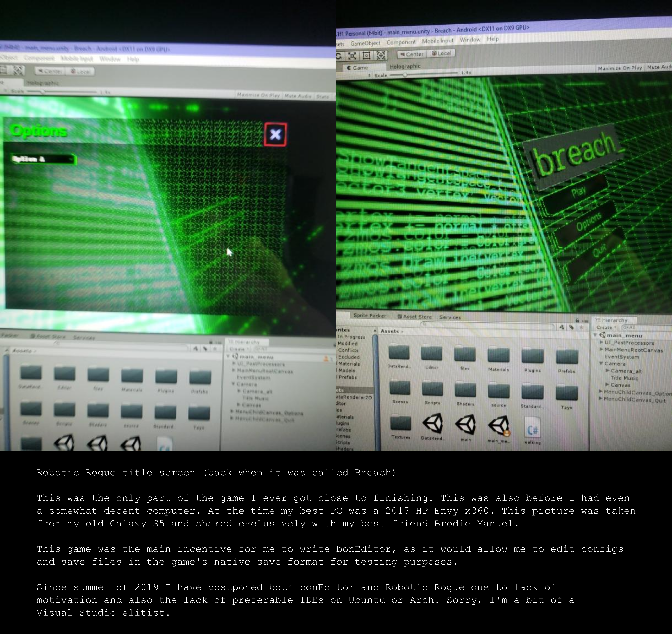The image size is (672, 634).
Task: Toggle Maximize On Play in left photo
Action: (x=259, y=95)
